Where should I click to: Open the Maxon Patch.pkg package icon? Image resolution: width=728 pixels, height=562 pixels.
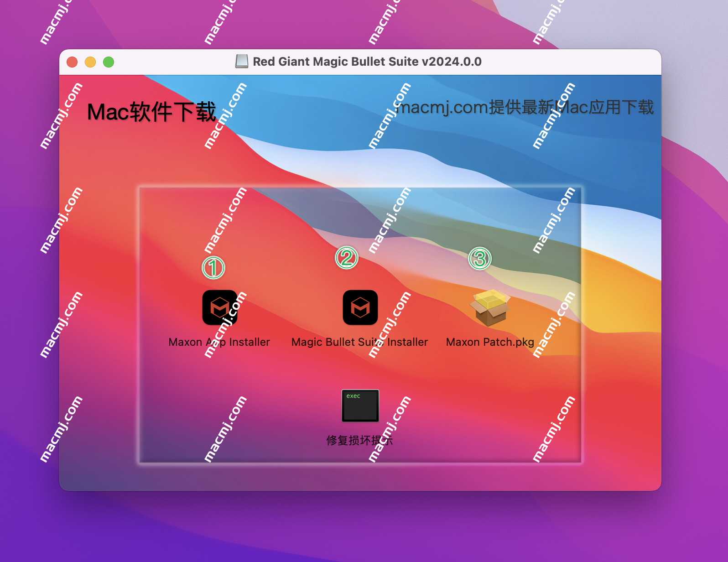click(x=490, y=307)
